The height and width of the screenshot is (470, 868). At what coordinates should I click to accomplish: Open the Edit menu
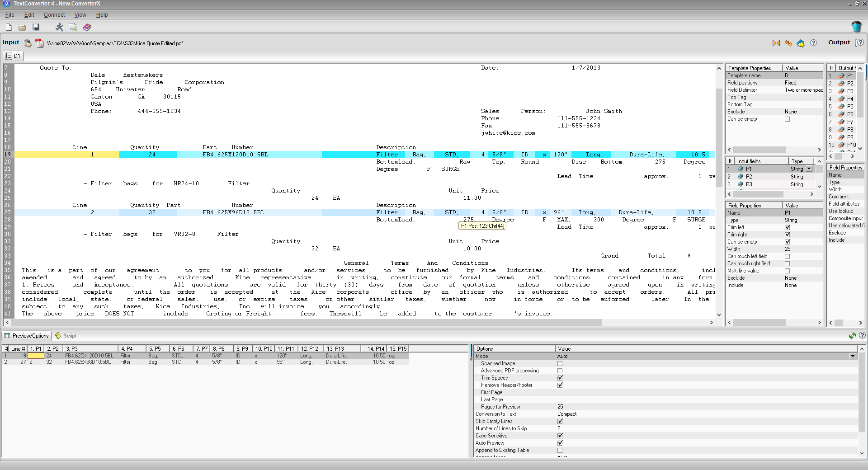[29, 15]
